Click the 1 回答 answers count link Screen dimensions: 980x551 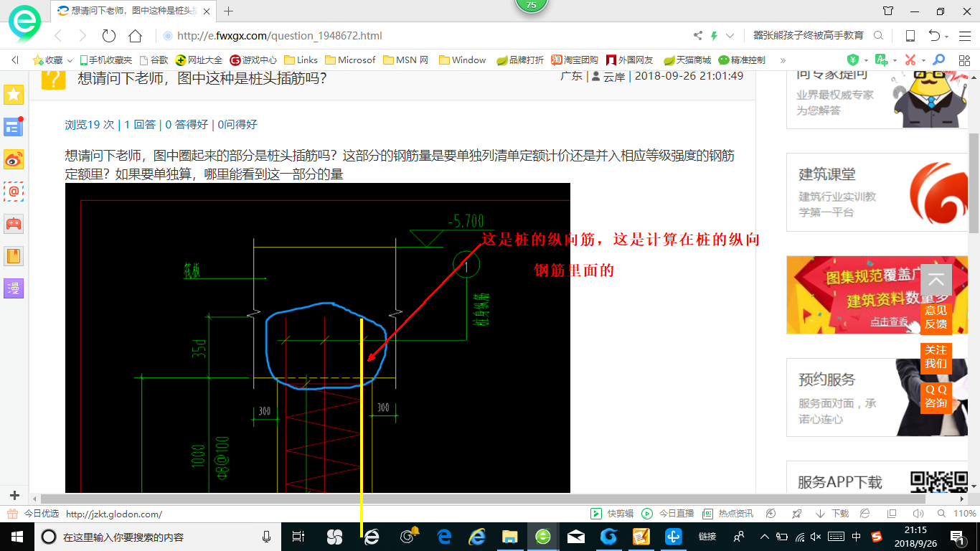pos(140,124)
